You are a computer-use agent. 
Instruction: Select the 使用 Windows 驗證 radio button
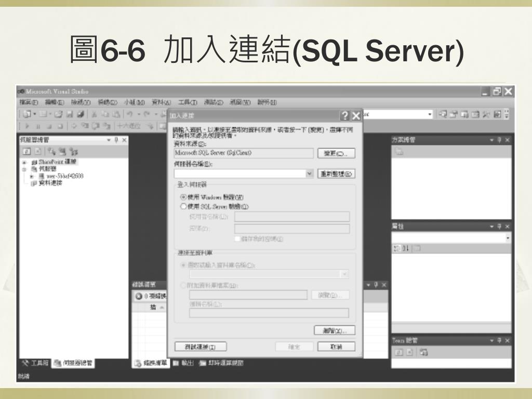[x=183, y=197]
